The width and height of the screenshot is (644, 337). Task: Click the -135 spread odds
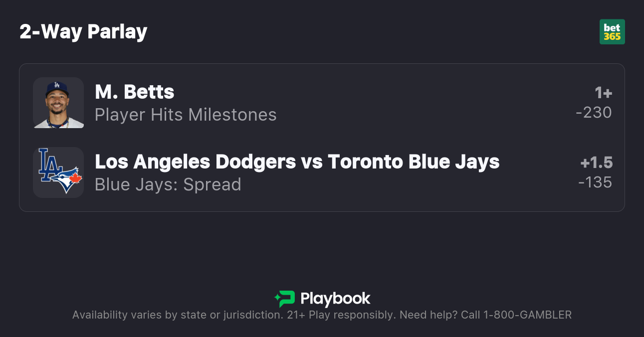(x=595, y=182)
